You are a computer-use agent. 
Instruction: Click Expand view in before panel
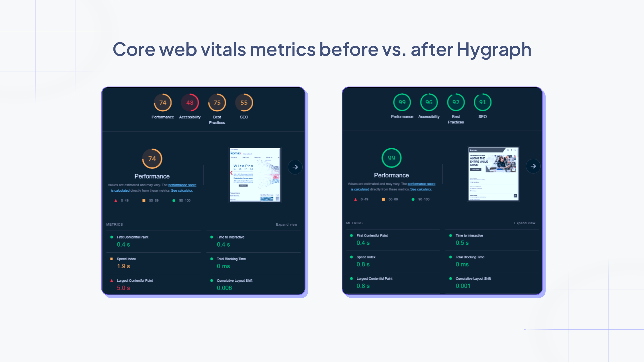[286, 224]
